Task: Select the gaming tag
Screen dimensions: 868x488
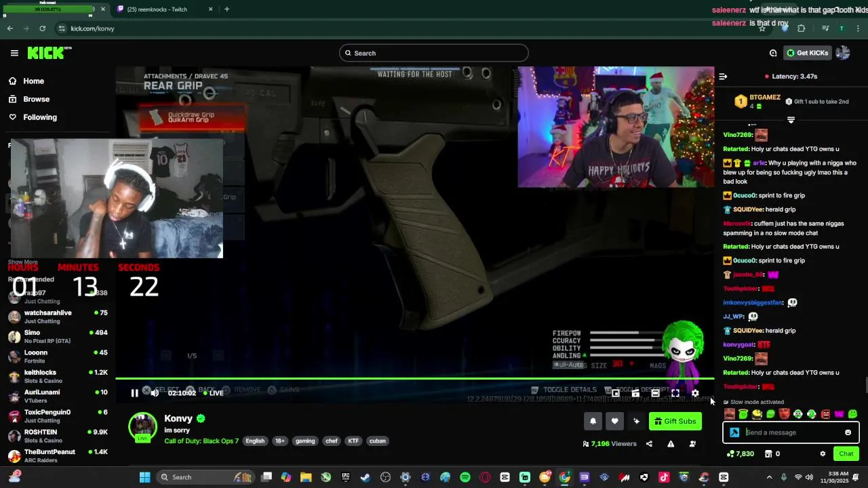Action: [305, 441]
